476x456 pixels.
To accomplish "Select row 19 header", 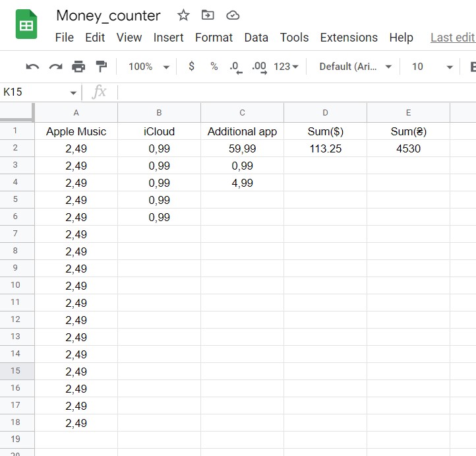I will coord(17,440).
